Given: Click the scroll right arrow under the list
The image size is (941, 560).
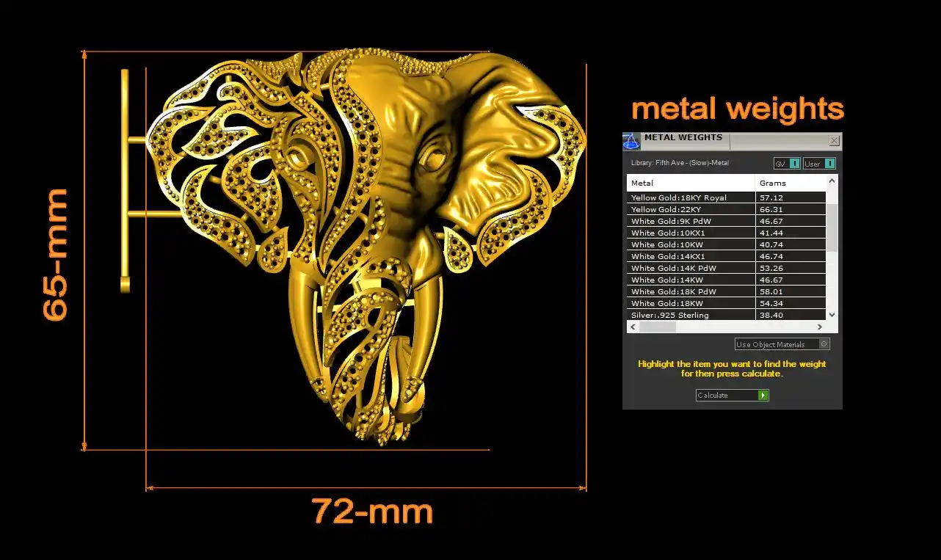Looking at the screenshot, I should [820, 327].
